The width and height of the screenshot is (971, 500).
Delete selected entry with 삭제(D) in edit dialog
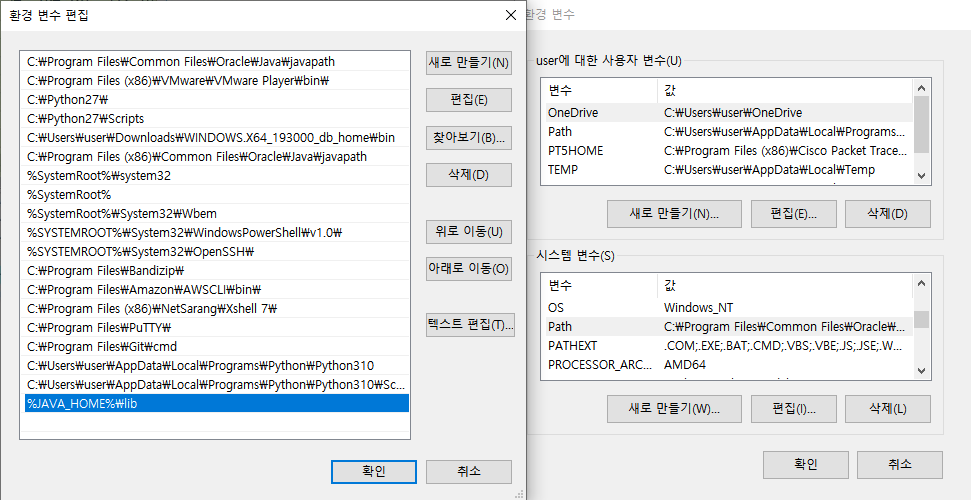[x=469, y=175]
